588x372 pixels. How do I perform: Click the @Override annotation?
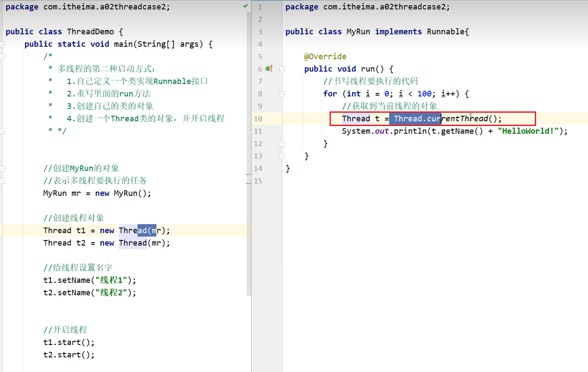coord(325,57)
